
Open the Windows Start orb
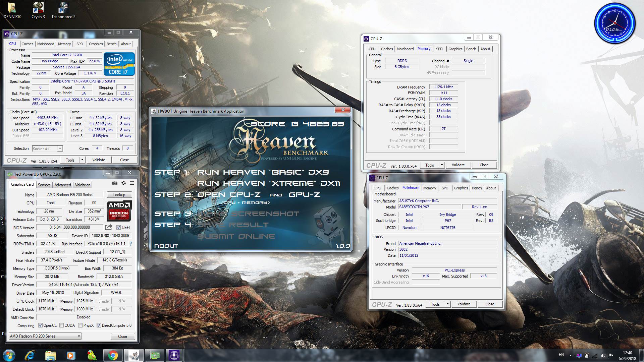9,355
